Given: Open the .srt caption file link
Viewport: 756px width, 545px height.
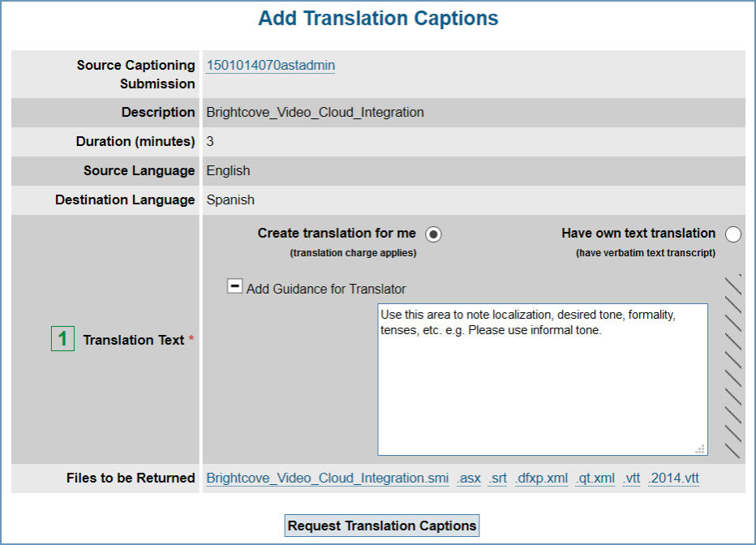Looking at the screenshot, I should (496, 478).
